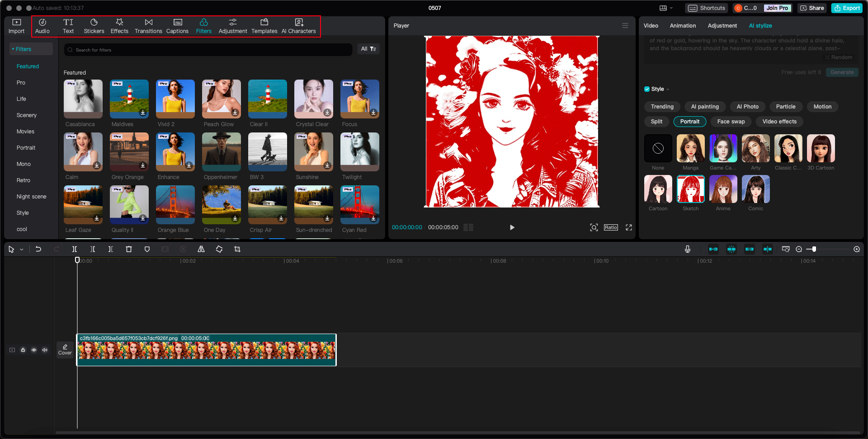868x439 pixels.
Task: Open the Stickers panel
Action: tap(94, 26)
